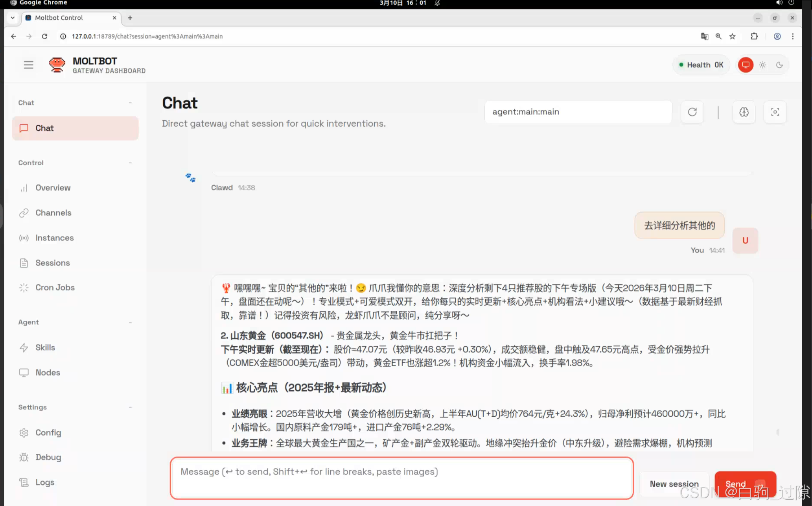
Task: Open Cron Jobs from the sidebar
Action: [55, 288]
